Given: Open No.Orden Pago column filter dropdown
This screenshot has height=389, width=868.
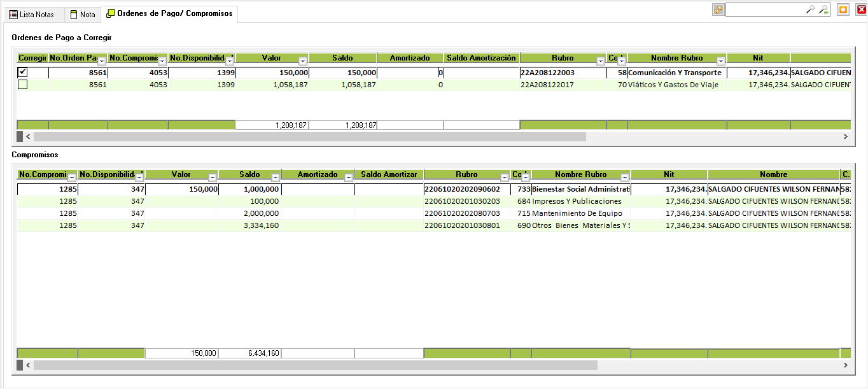Looking at the screenshot, I should (x=102, y=61).
